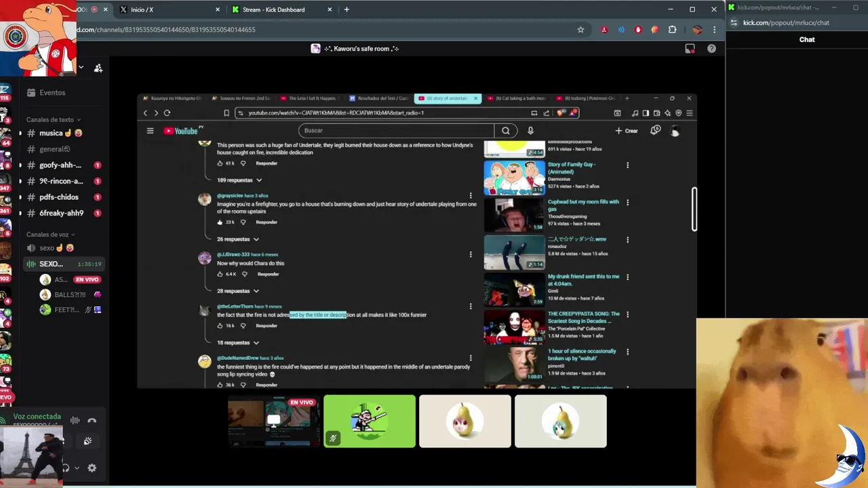Open the YouTube account avatar menu
Viewport: 868px width, 488px height.
pos(675,131)
